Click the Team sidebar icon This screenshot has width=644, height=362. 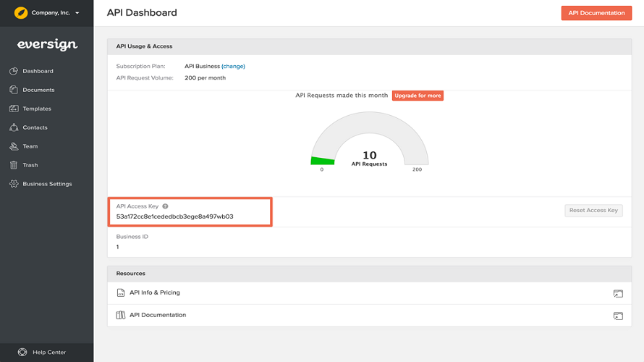[14, 146]
